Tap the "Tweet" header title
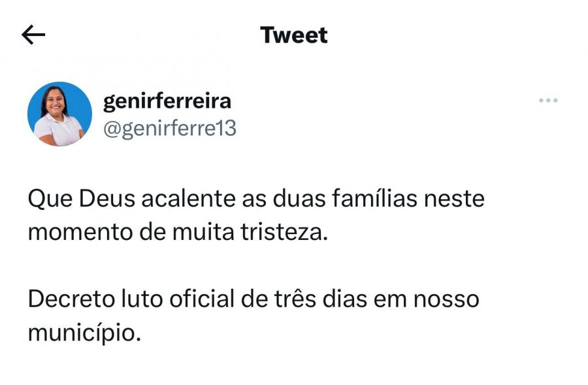Viewport: 588px width, 385px height. tap(294, 35)
